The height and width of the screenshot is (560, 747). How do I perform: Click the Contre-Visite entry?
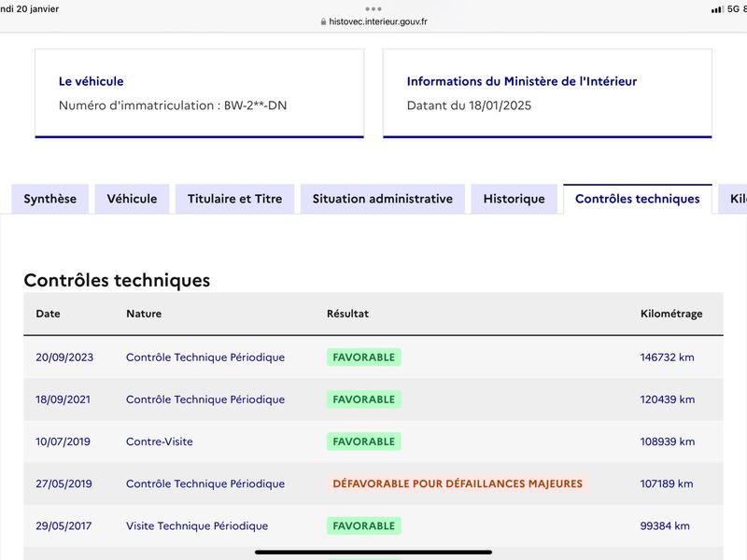[x=159, y=441]
